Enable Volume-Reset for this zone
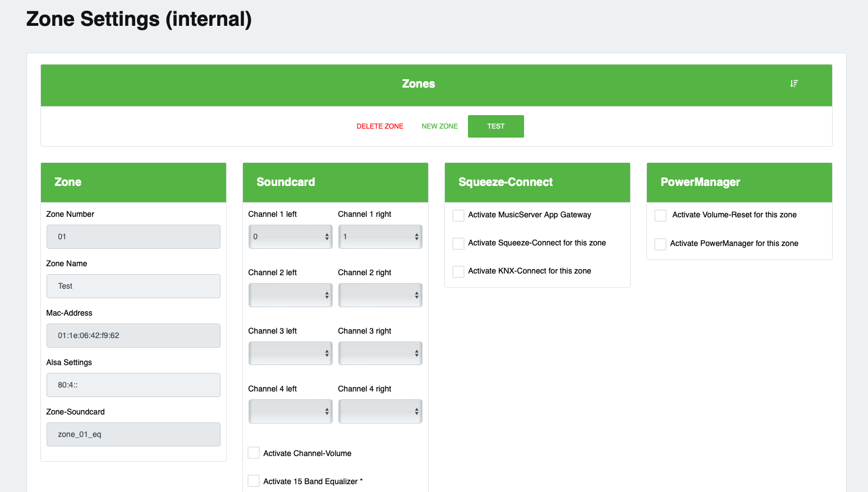Viewport: 868px width, 492px height. click(660, 216)
